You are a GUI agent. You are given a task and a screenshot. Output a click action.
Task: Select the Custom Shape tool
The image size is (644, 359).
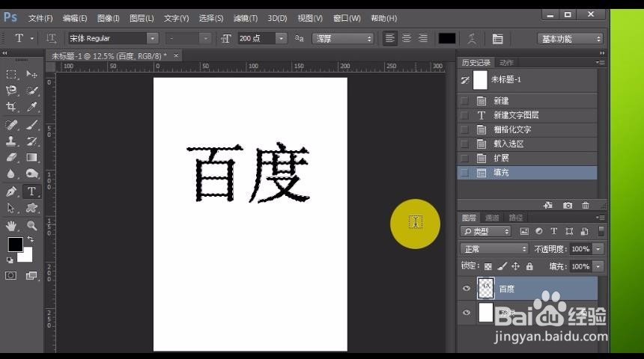tap(31, 208)
